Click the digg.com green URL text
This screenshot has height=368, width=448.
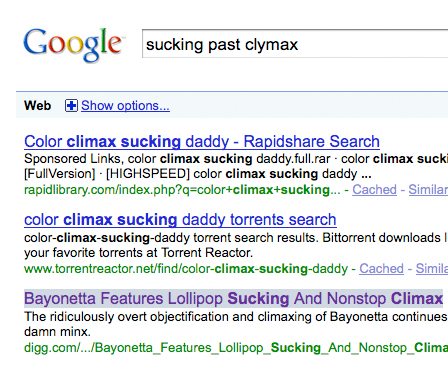tap(236, 348)
